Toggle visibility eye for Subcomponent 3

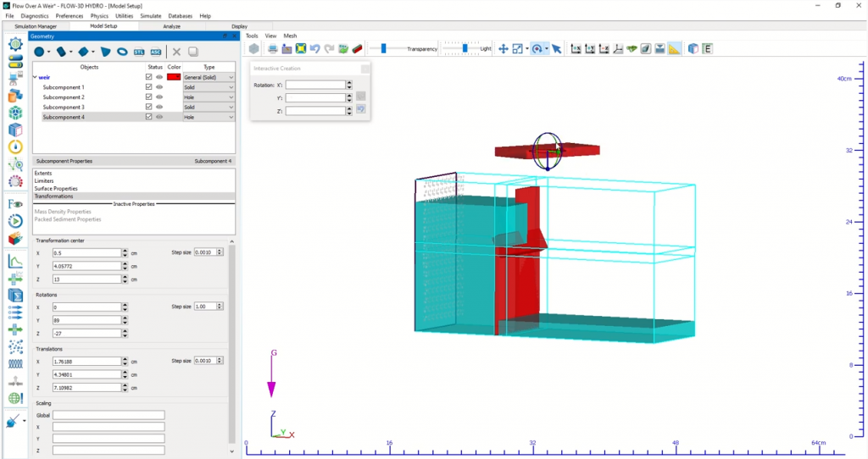pos(159,108)
